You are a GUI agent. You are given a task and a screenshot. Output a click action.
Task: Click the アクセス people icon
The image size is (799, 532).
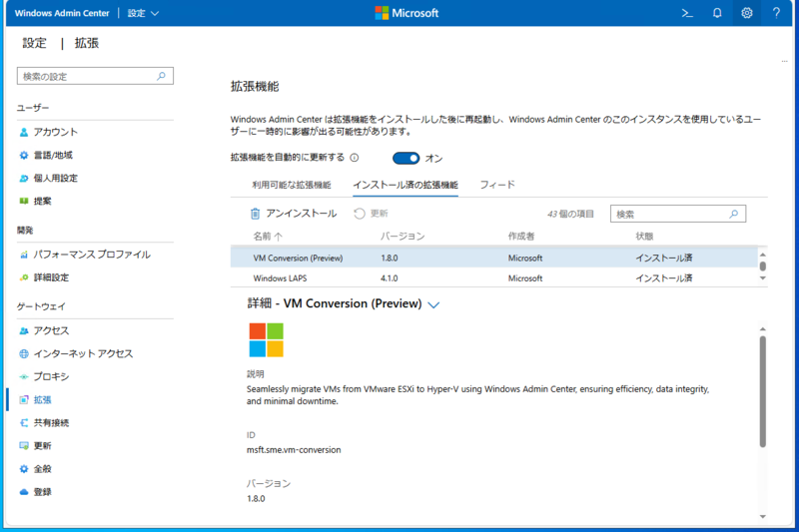[x=24, y=331]
